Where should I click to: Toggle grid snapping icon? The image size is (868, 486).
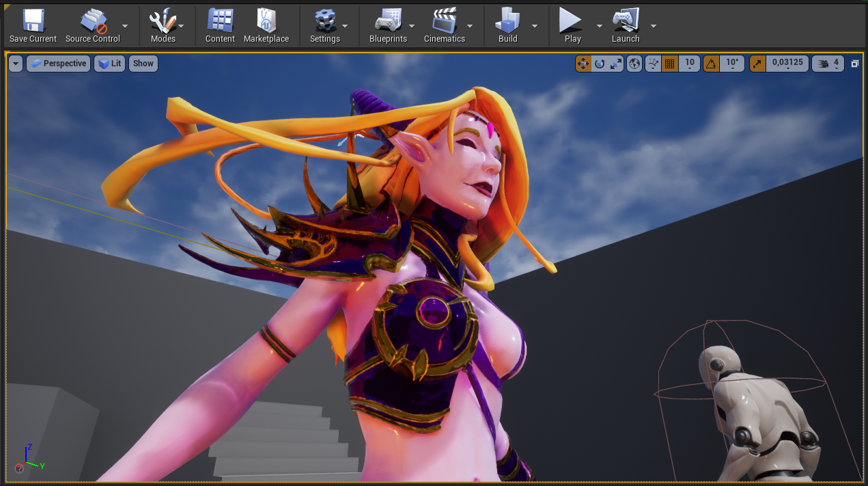click(x=670, y=64)
